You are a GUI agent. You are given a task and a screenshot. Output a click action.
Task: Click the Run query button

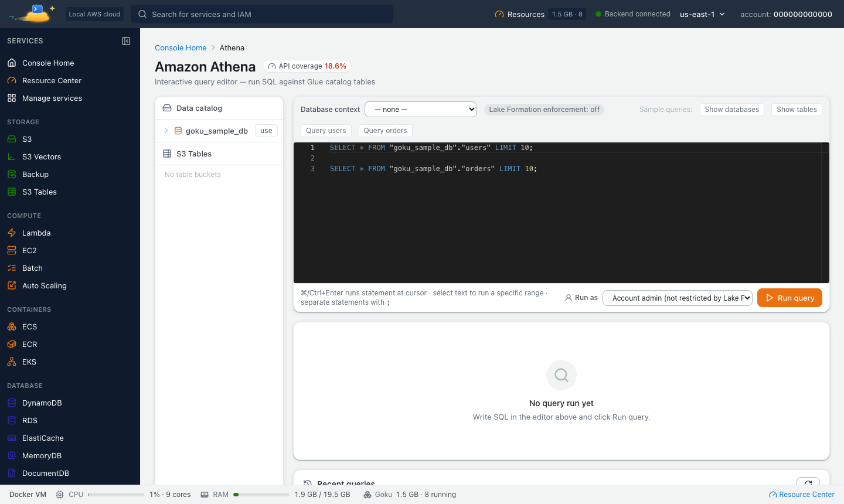click(789, 298)
